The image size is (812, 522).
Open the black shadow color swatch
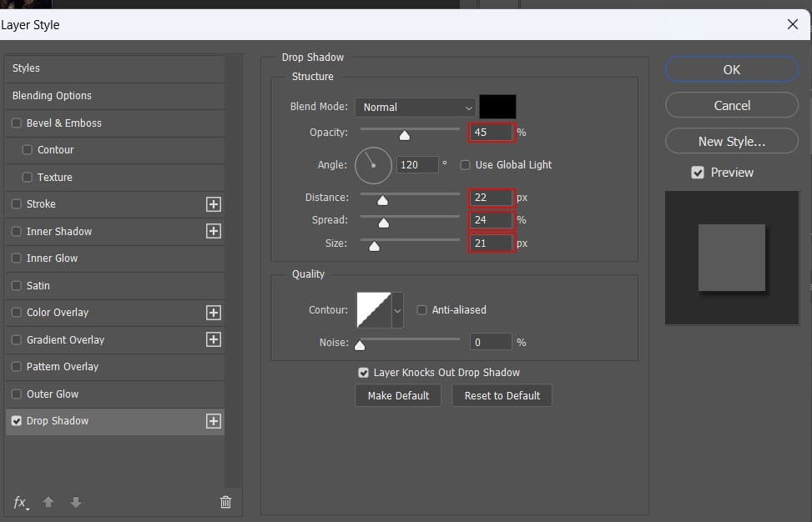[497, 107]
